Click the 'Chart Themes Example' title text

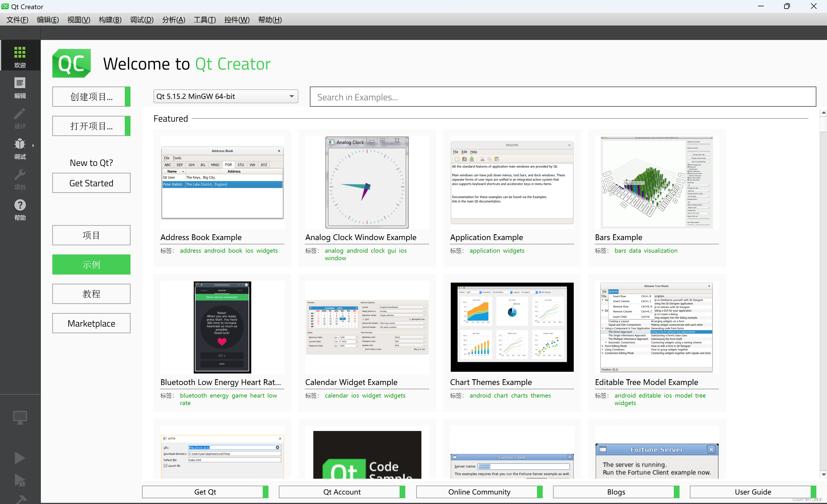491,382
